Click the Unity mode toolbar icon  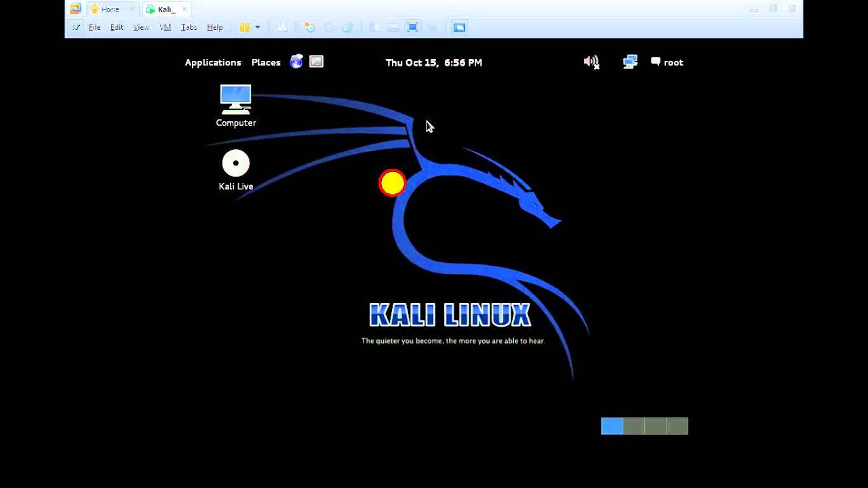click(x=433, y=27)
